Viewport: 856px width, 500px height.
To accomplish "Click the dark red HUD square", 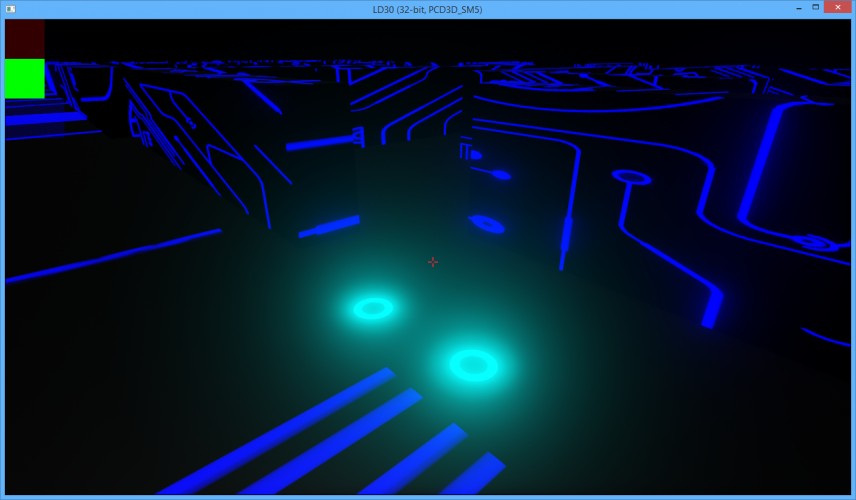I will pyautogui.click(x=25, y=39).
